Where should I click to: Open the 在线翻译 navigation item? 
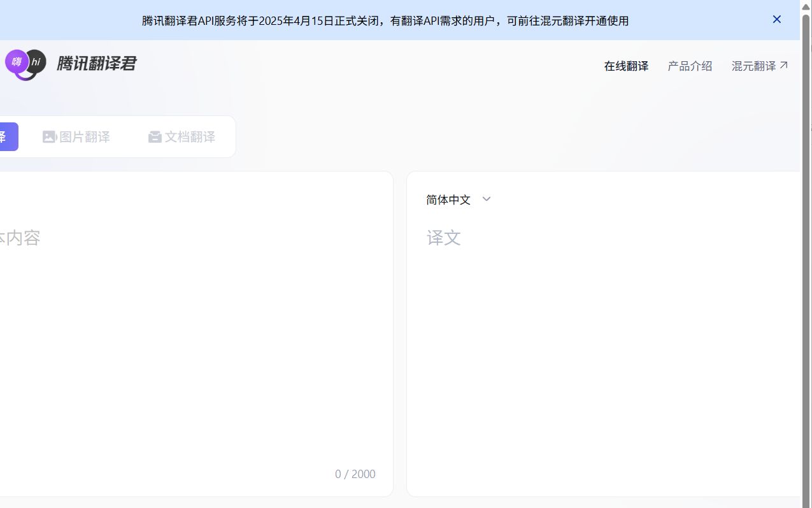tap(626, 66)
